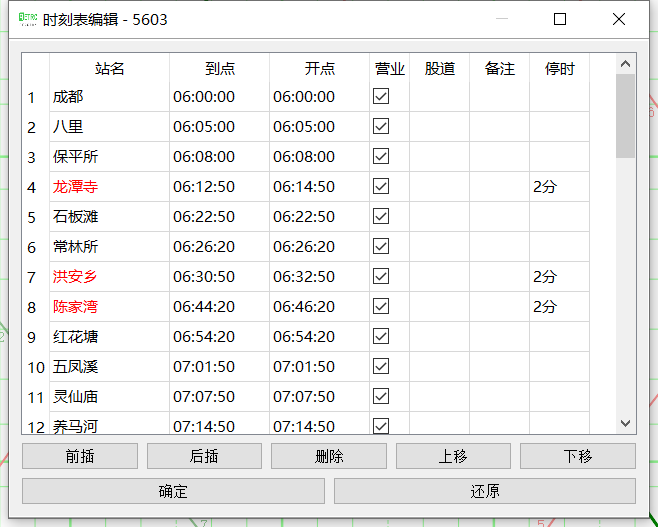Select the red station name 陈家湾

point(76,307)
